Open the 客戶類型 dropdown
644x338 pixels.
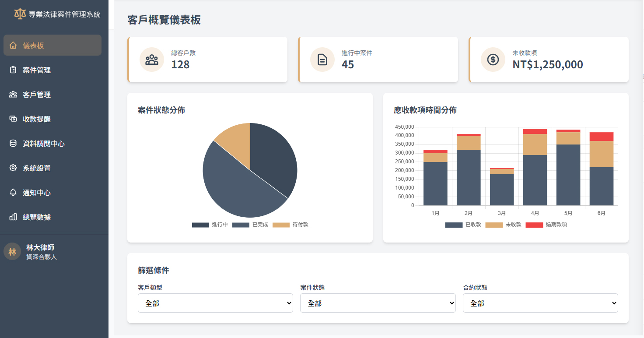pyautogui.click(x=215, y=303)
